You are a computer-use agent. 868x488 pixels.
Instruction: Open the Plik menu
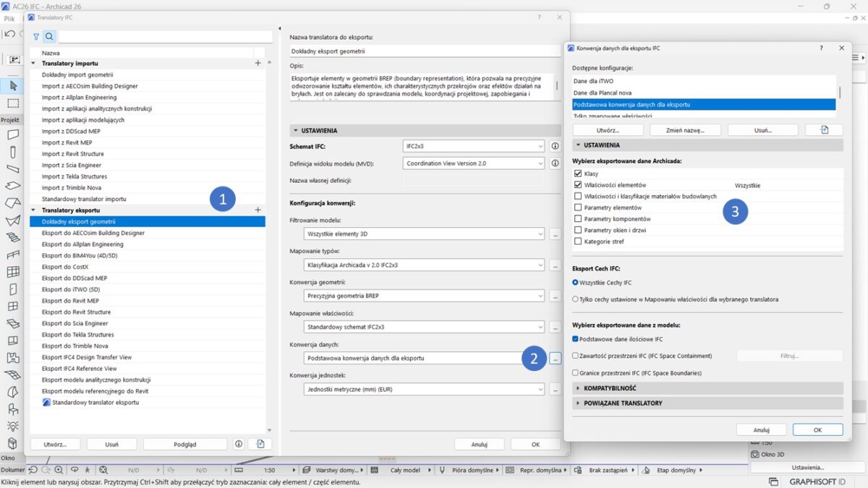[9, 19]
